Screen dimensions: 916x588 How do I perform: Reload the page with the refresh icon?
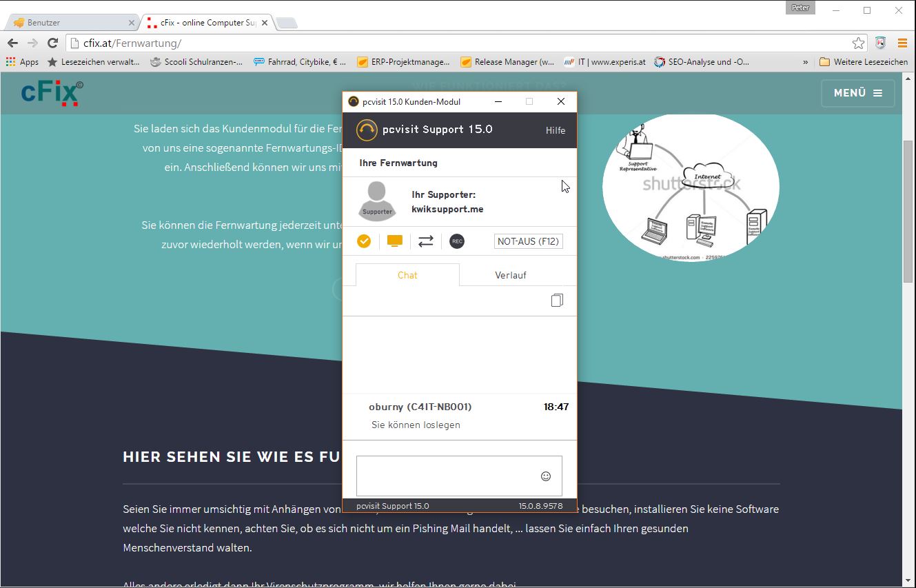click(x=52, y=43)
